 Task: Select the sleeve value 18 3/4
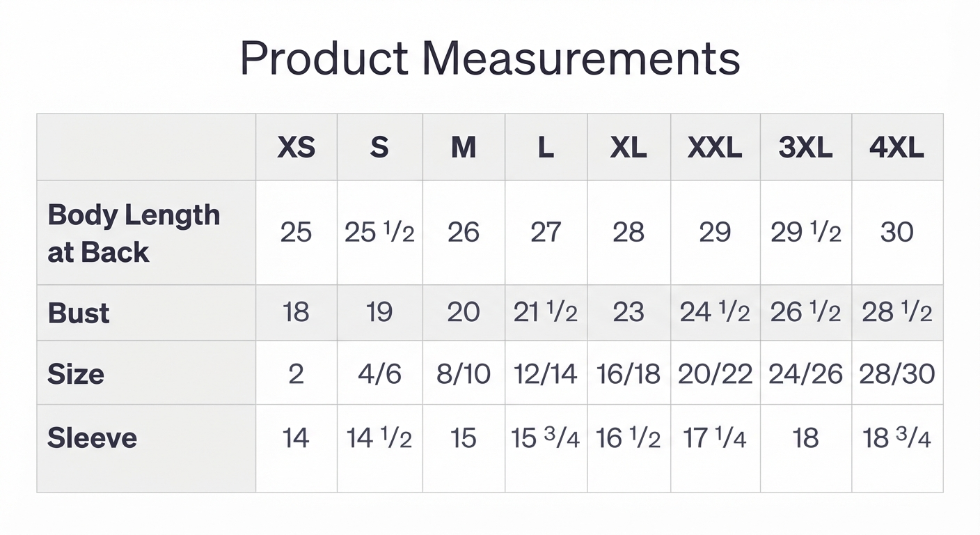click(896, 438)
